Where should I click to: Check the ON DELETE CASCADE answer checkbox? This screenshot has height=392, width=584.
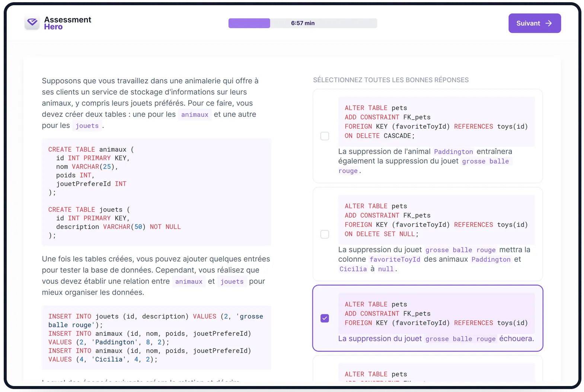(325, 136)
